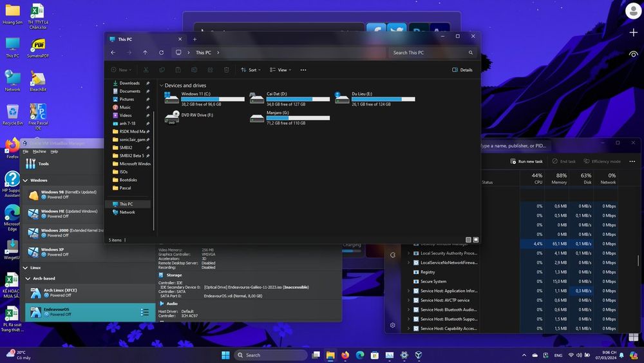Image resolution: width=644 pixels, height=363 pixels.
Task: Select the Windows XP virtual machine
Action: coord(64,252)
